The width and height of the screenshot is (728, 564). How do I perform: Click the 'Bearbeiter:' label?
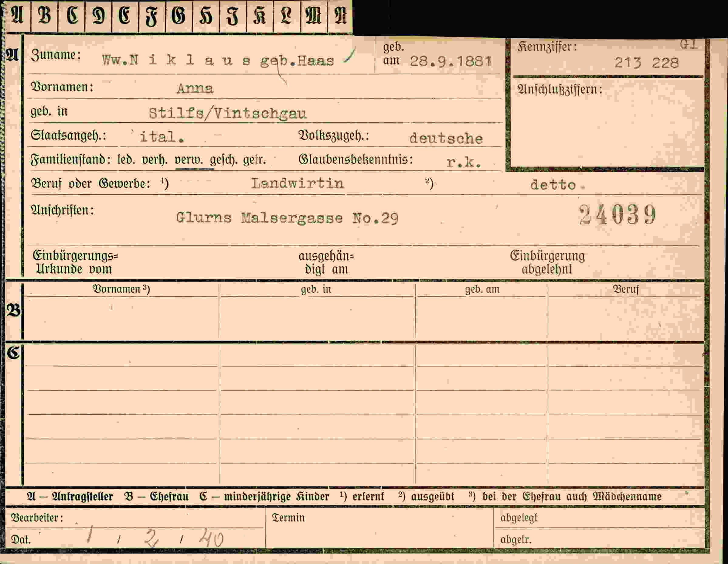click(x=37, y=518)
